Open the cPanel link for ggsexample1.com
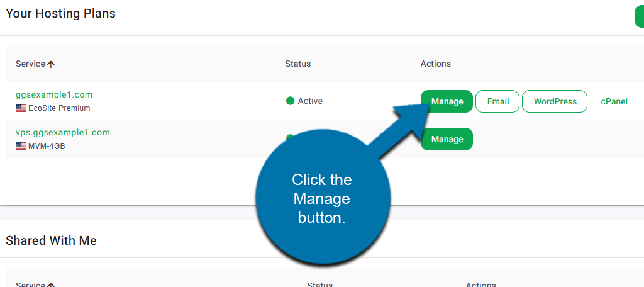644x287 pixels. (x=614, y=101)
